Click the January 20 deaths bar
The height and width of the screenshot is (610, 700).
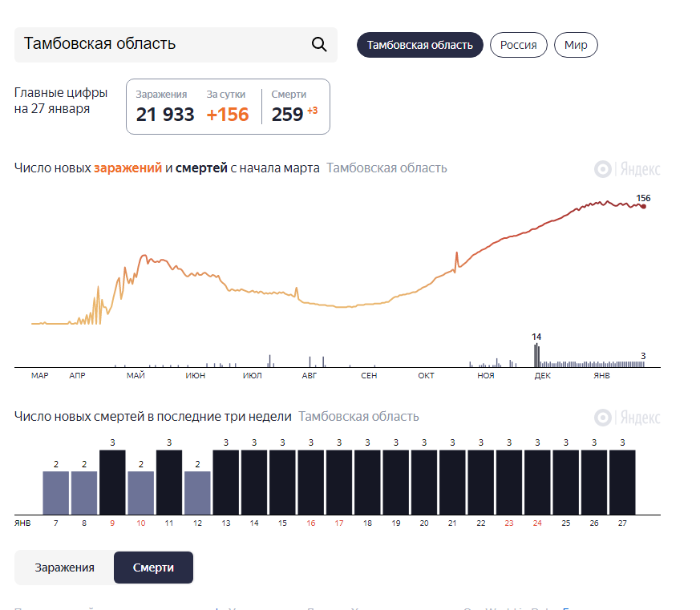point(424,483)
